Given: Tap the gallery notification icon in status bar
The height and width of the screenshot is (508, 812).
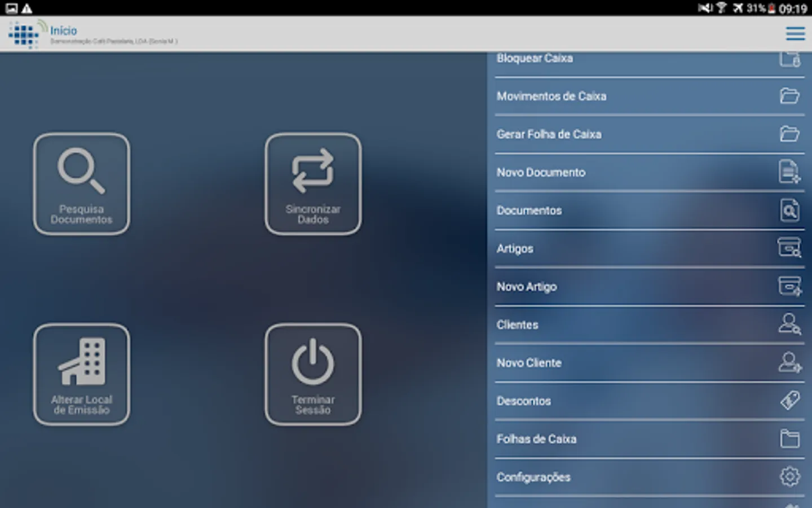Looking at the screenshot, I should [11, 8].
